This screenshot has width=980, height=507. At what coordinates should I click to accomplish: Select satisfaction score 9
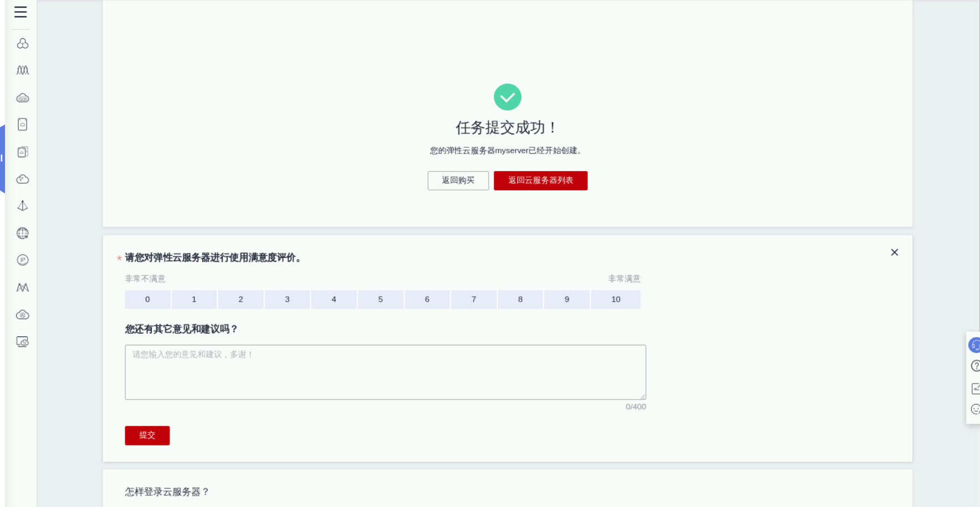(567, 299)
